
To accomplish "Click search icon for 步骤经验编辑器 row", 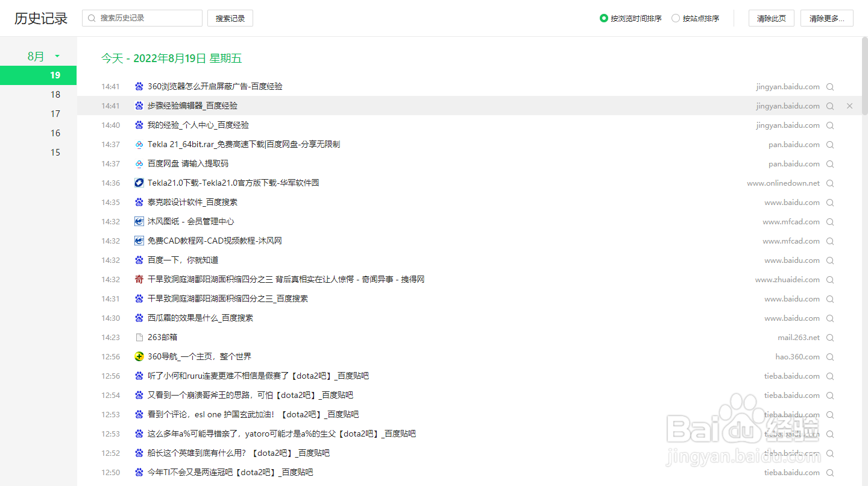I will 830,106.
